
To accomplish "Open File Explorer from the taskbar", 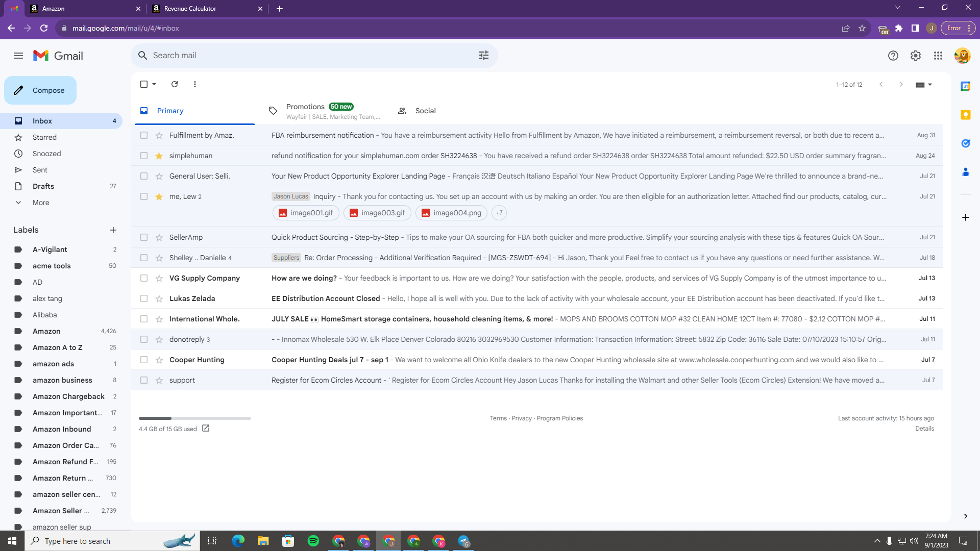I will (x=263, y=541).
